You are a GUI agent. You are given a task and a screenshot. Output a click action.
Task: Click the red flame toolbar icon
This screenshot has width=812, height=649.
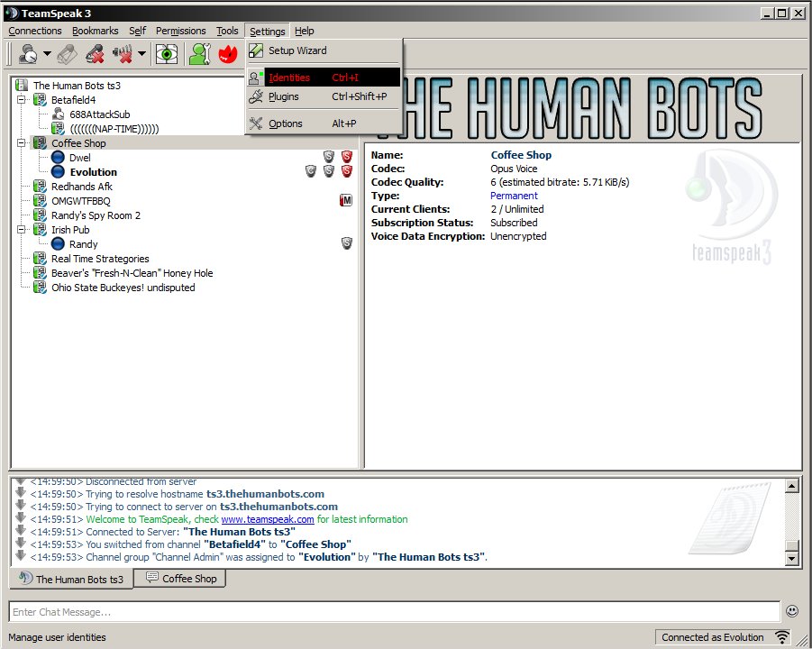(x=228, y=53)
